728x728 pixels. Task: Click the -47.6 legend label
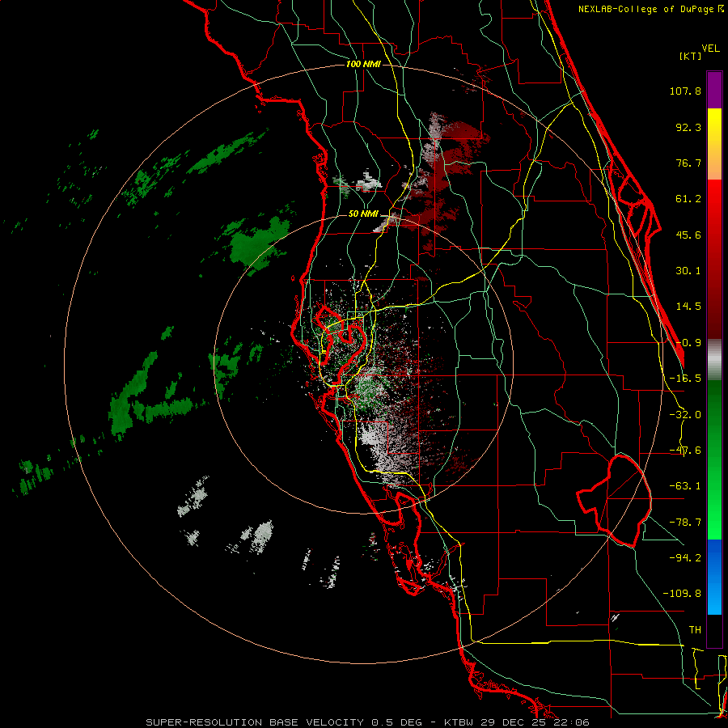click(x=685, y=451)
